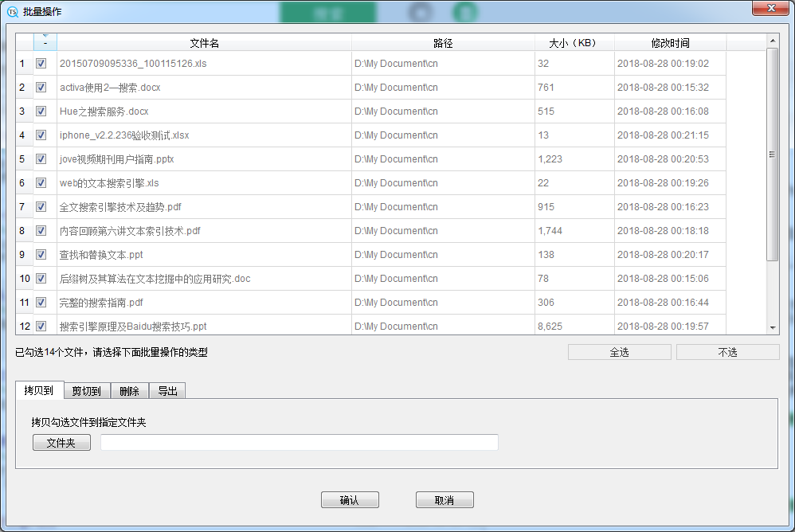Uncheck the 20150709095336_100115126.xls file checkbox

pyautogui.click(x=41, y=64)
